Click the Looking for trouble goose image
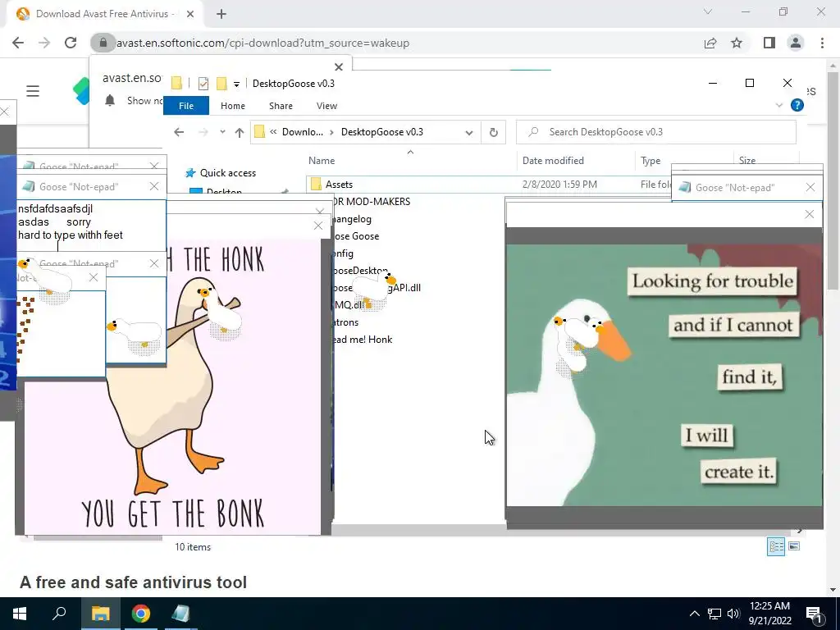This screenshot has width=840, height=630. [x=664, y=375]
